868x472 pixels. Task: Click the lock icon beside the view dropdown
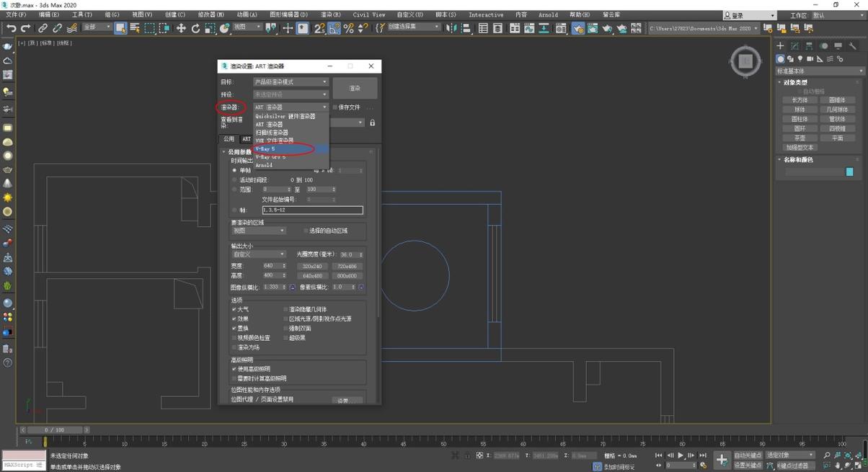[372, 123]
